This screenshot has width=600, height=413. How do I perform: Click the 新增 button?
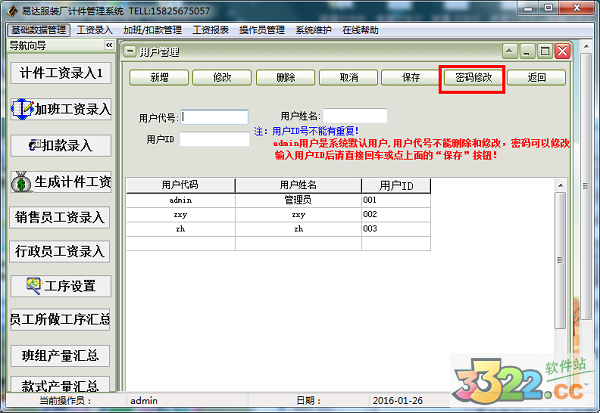[x=159, y=78]
